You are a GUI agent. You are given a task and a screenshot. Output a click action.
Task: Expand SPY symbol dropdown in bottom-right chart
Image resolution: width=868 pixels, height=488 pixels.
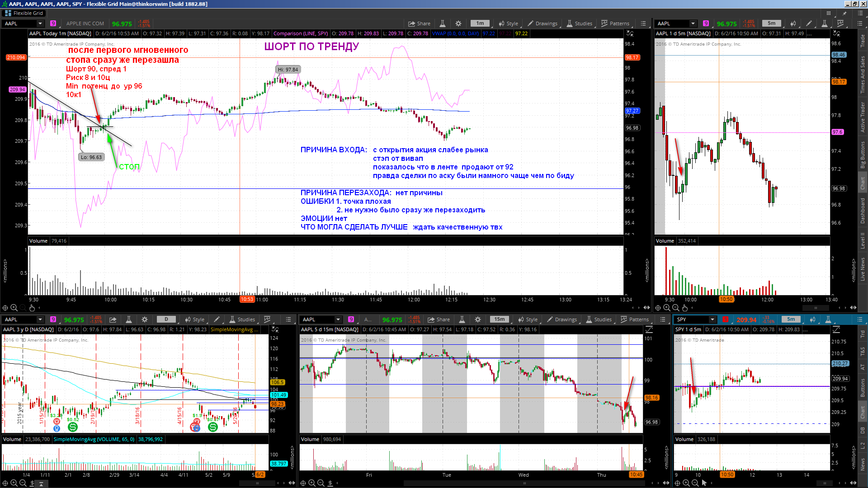[712, 319]
